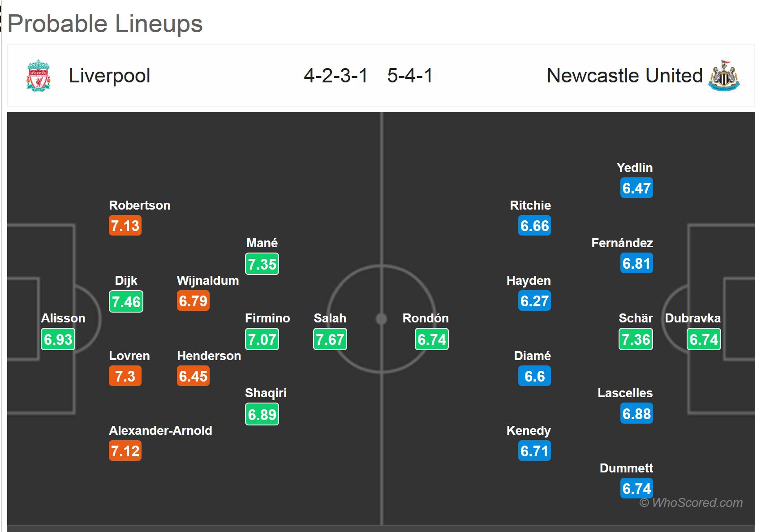
Task: Click the Liverpool club crest icon
Action: [38, 75]
